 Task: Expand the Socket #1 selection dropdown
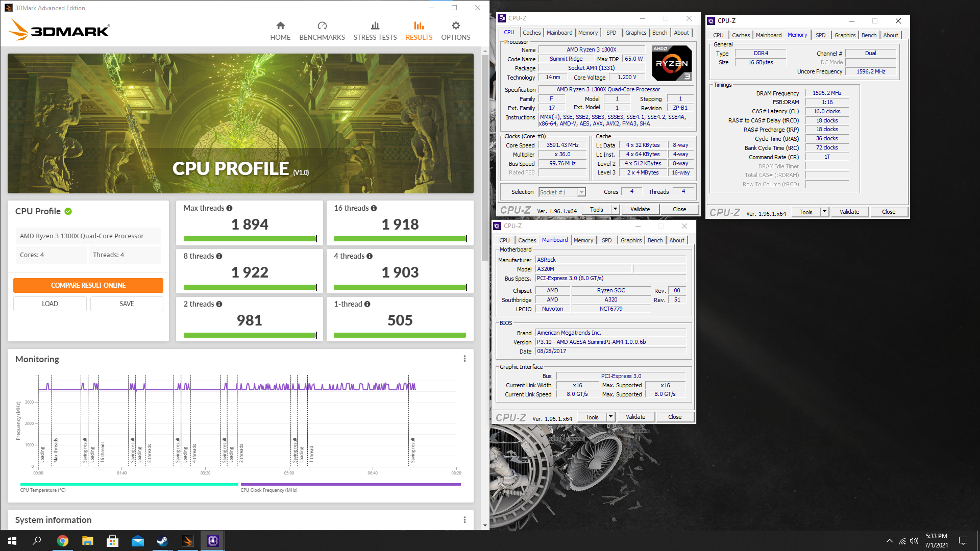tap(581, 192)
